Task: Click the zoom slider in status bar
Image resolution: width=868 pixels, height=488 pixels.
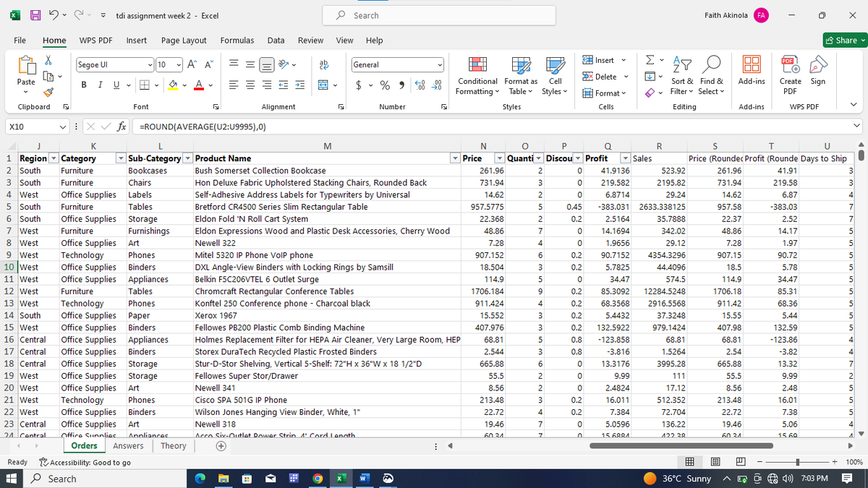Action: coord(797,461)
